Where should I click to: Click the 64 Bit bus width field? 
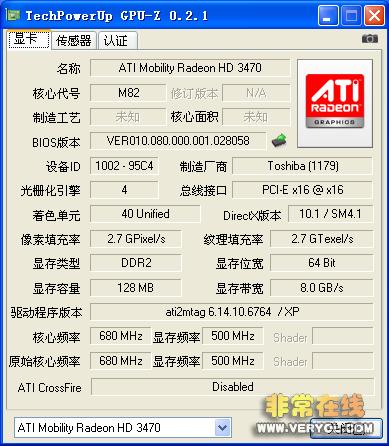coord(322,263)
